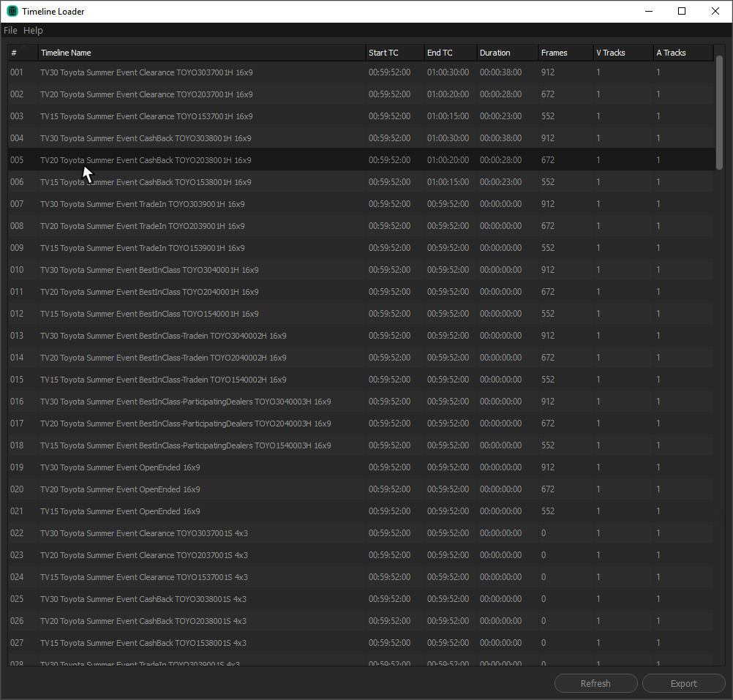The width and height of the screenshot is (733, 700).
Task: Click the Refresh button
Action: pyautogui.click(x=595, y=683)
